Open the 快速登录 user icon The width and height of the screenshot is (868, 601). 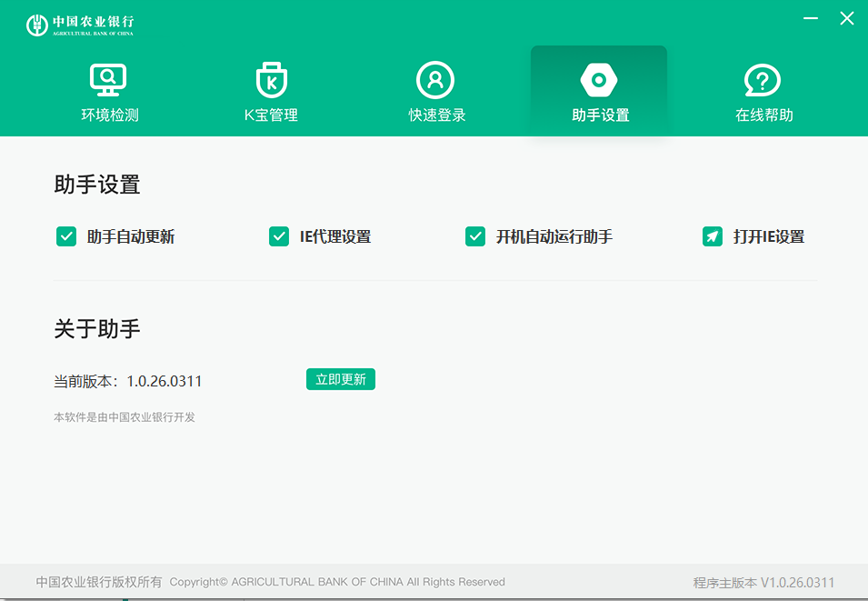[x=435, y=80]
